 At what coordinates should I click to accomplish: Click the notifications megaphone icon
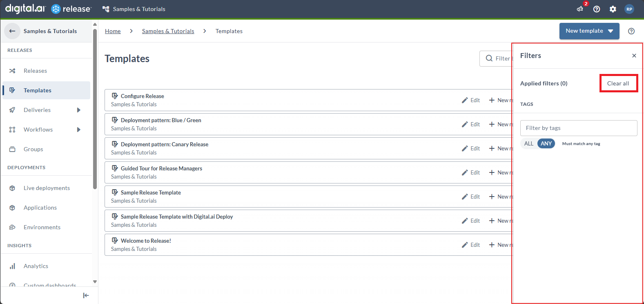pyautogui.click(x=580, y=9)
